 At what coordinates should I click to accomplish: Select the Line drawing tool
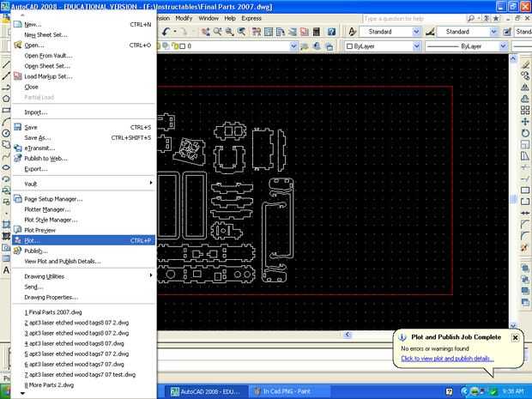[6, 64]
